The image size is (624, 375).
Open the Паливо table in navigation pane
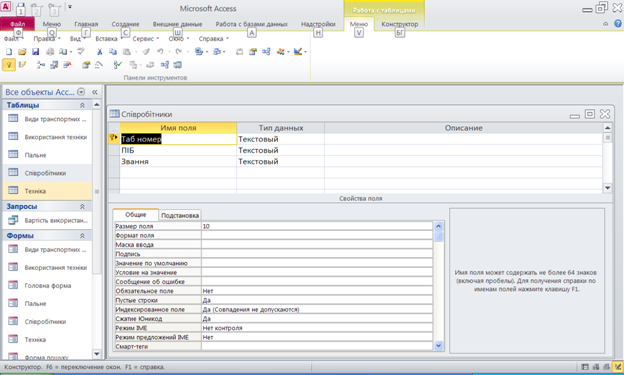coord(35,155)
